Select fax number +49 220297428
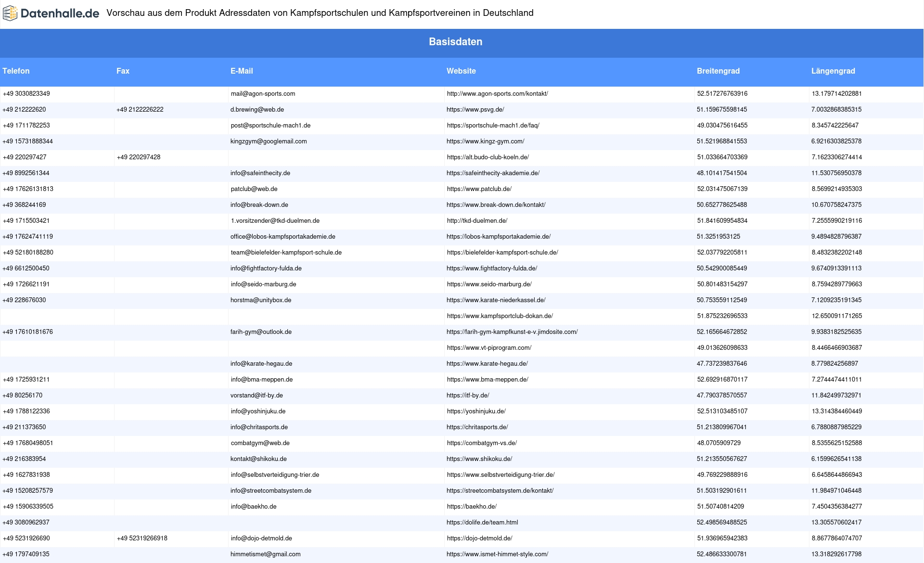The image size is (924, 563). tap(139, 157)
